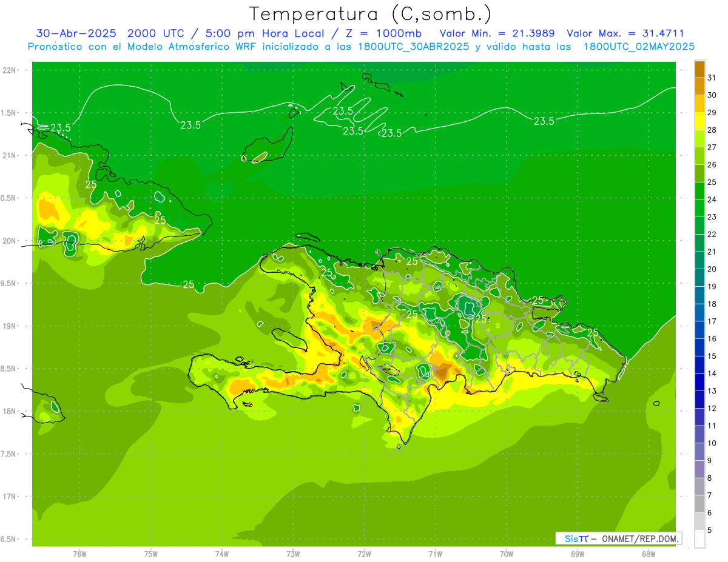Click the gray swatch between 6 and 7
The width and height of the screenshot is (728, 562).
tap(699, 504)
